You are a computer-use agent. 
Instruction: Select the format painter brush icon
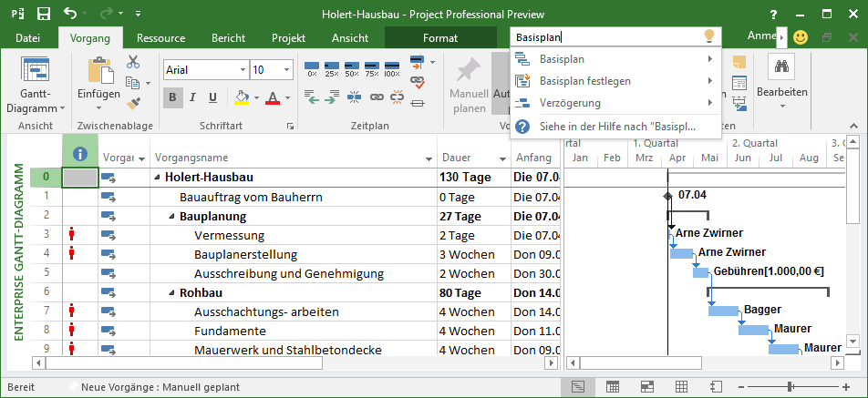[133, 103]
